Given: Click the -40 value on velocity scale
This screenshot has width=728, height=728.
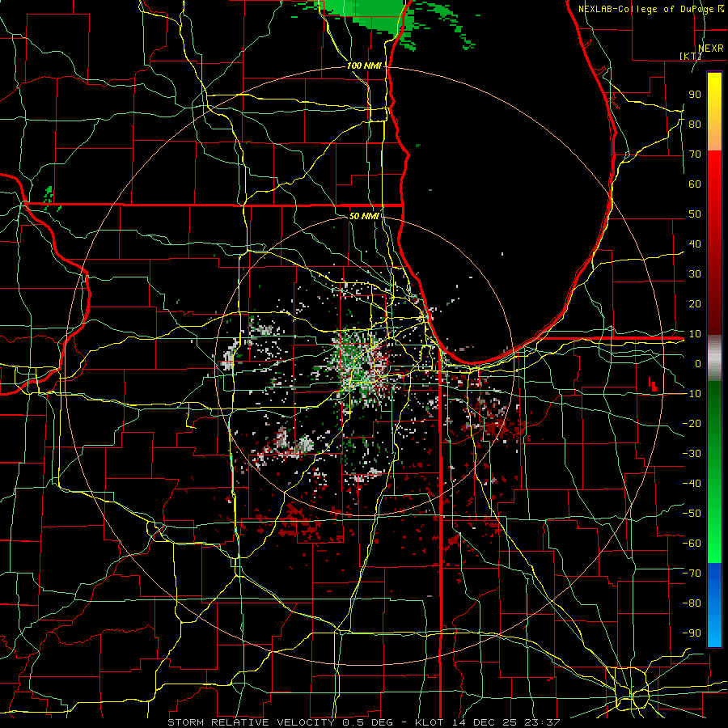Looking at the screenshot, I should 692,484.
